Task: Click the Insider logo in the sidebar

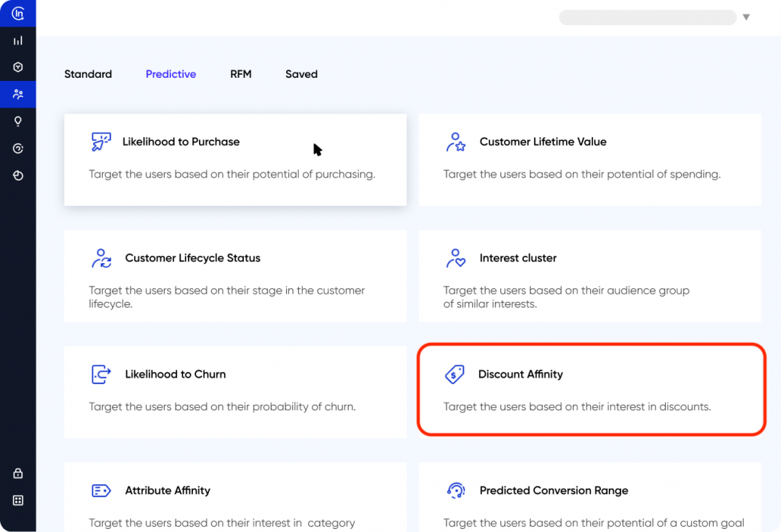Action: click(18, 14)
